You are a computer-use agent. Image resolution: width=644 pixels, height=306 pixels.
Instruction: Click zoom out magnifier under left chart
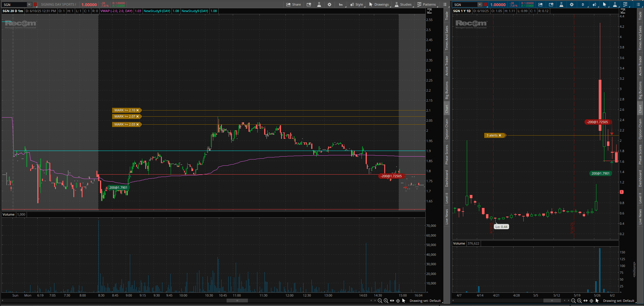tap(380, 301)
